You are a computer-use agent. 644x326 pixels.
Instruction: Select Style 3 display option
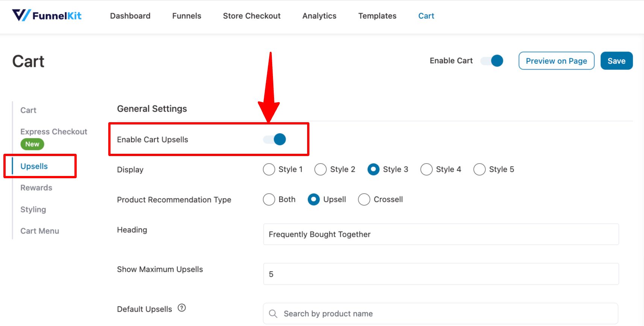373,169
